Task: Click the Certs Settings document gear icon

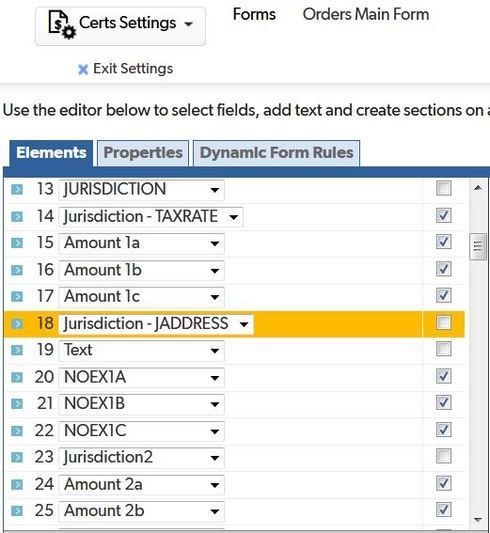Action: pos(62,24)
